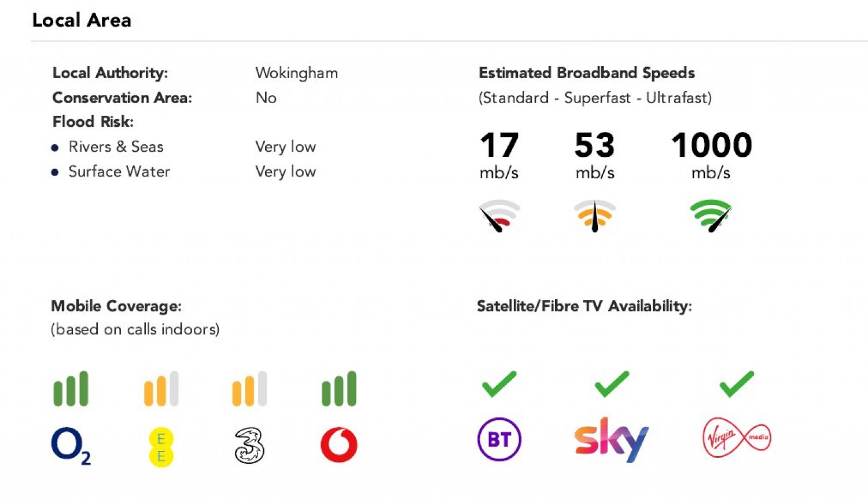The image size is (868, 499).
Task: Click the green ultrafast wifi gauge
Action: pyautogui.click(x=711, y=215)
